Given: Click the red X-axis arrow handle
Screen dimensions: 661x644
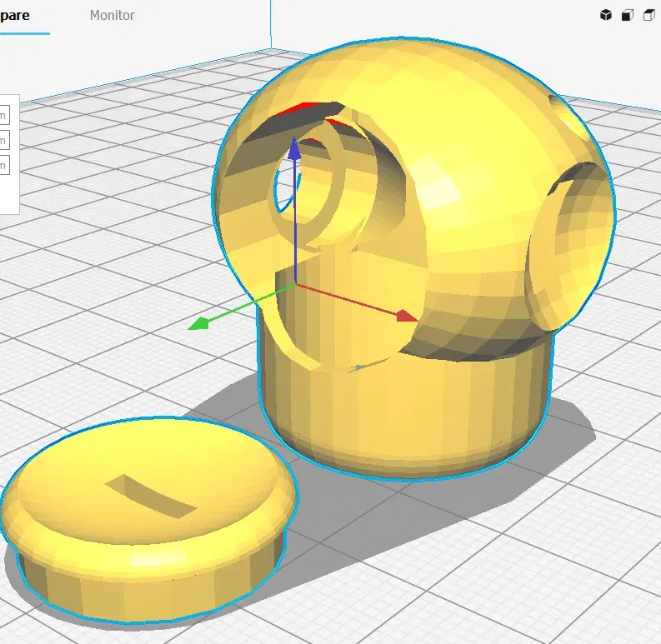Looking at the screenshot, I should coord(408,316).
